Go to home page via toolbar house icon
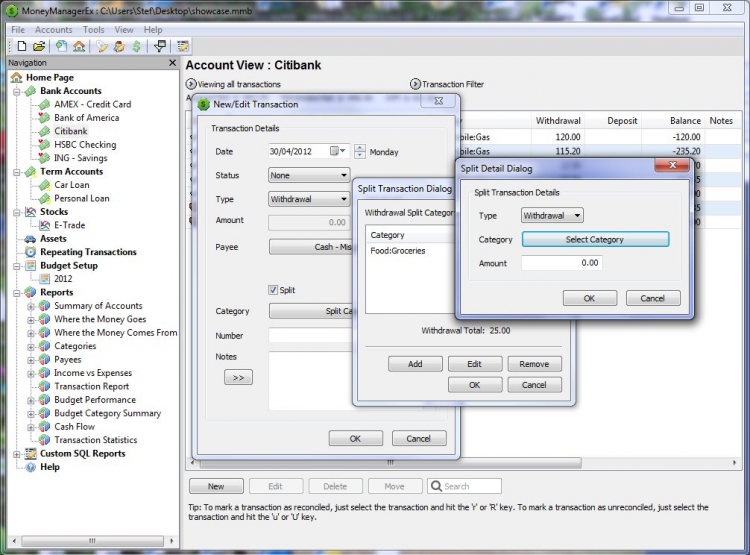 coord(79,46)
